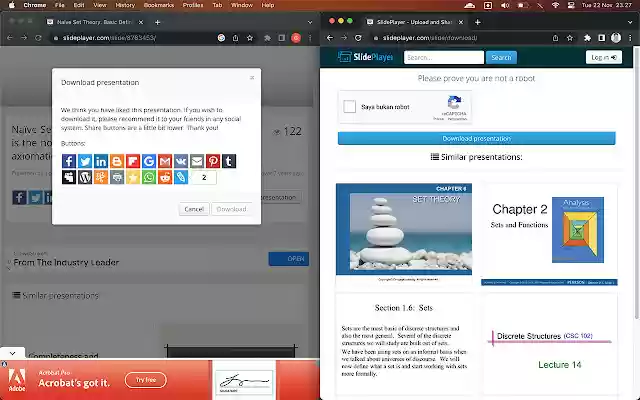Open Extensions puzzle icon in right window
640x400 pixels.
[x=587, y=38]
